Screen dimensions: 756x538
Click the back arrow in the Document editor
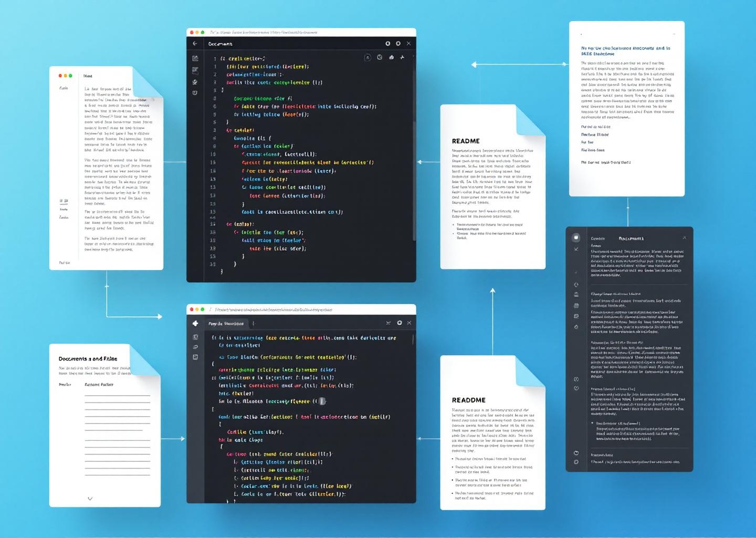click(195, 43)
